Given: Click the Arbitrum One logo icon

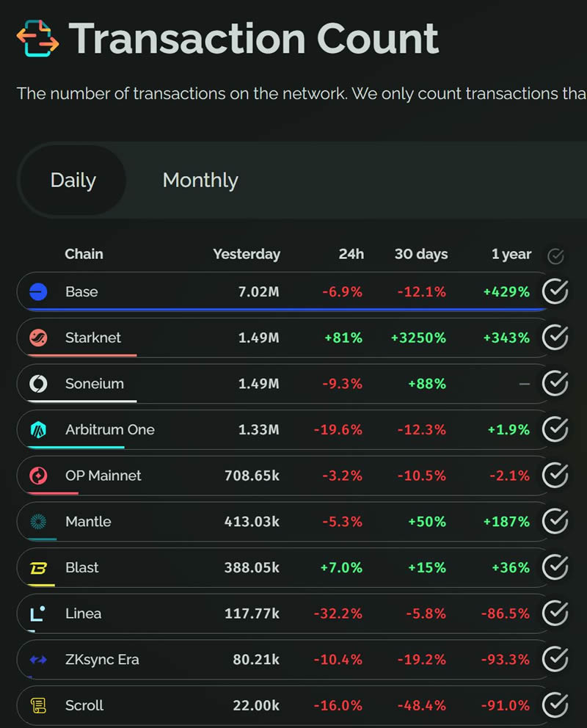Looking at the screenshot, I should click(x=38, y=430).
